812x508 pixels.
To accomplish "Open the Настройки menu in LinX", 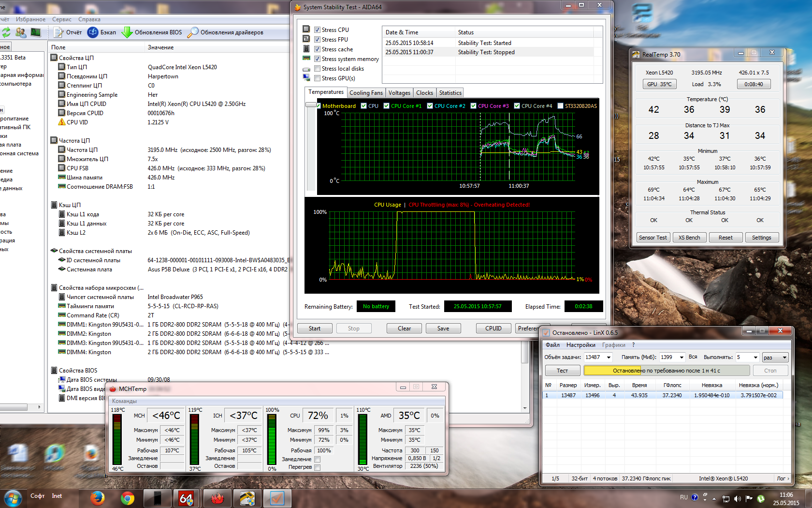I will click(581, 345).
